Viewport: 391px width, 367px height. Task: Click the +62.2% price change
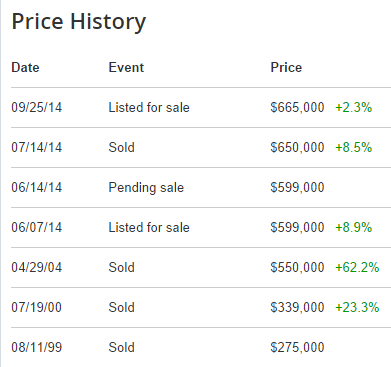pos(357,267)
